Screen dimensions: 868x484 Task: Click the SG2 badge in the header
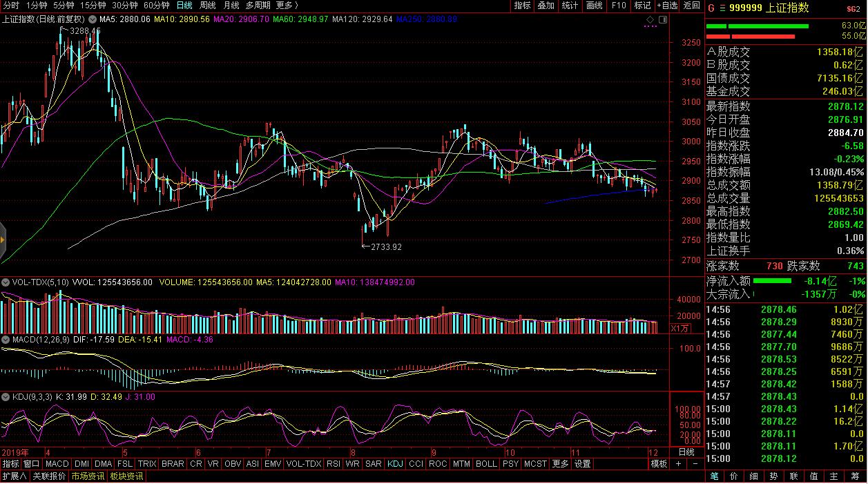853,8
